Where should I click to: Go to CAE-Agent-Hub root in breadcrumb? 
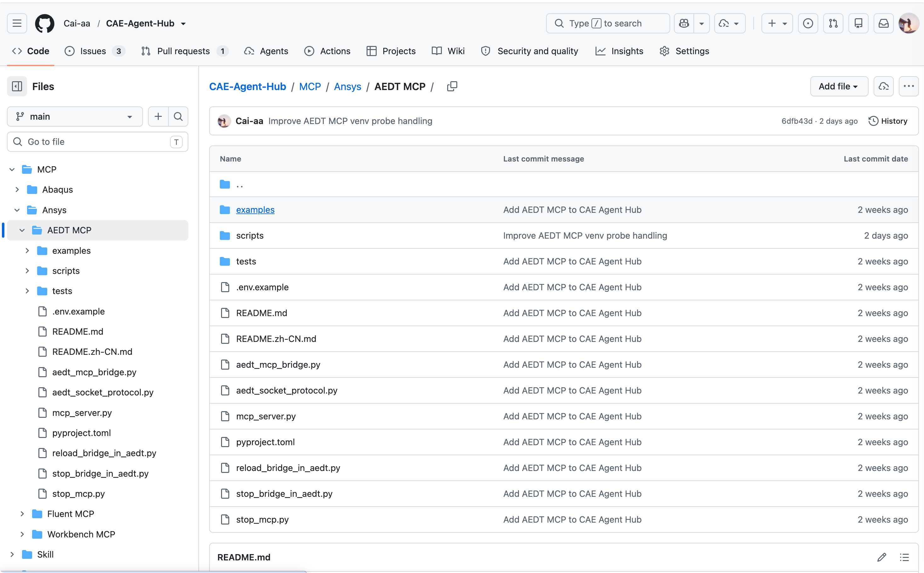point(248,86)
